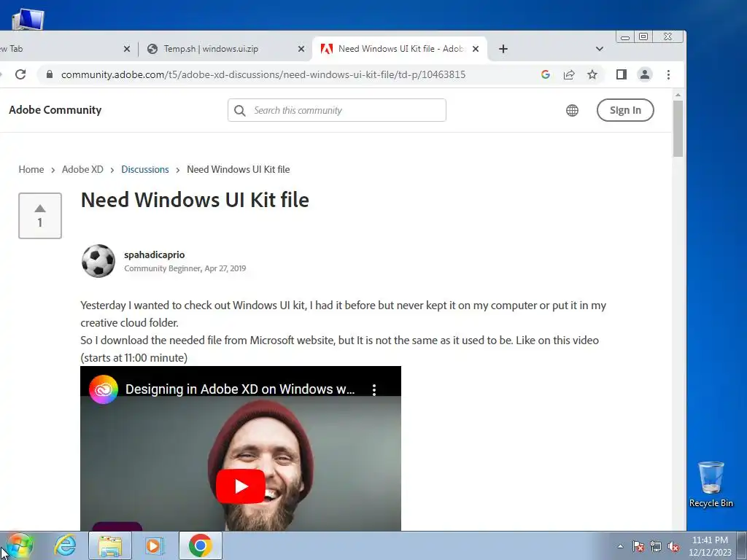The image size is (747, 560).
Task: Open the Google icon in address bar
Action: click(x=546, y=74)
